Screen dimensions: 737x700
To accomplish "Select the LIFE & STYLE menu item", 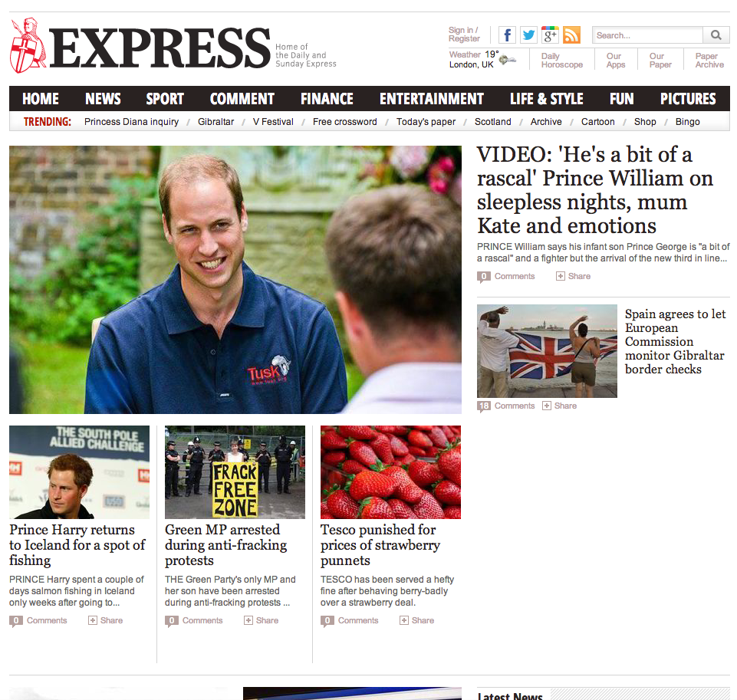I will click(x=547, y=99).
